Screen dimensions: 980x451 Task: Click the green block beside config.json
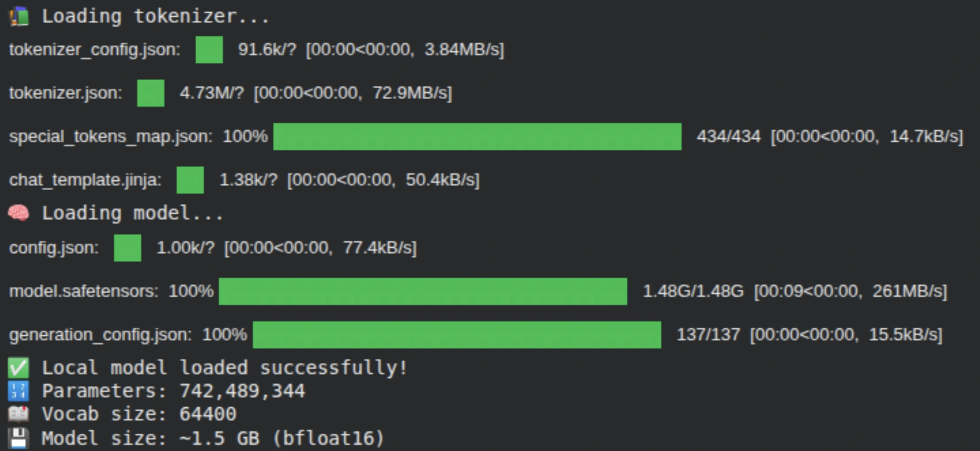[x=127, y=248]
